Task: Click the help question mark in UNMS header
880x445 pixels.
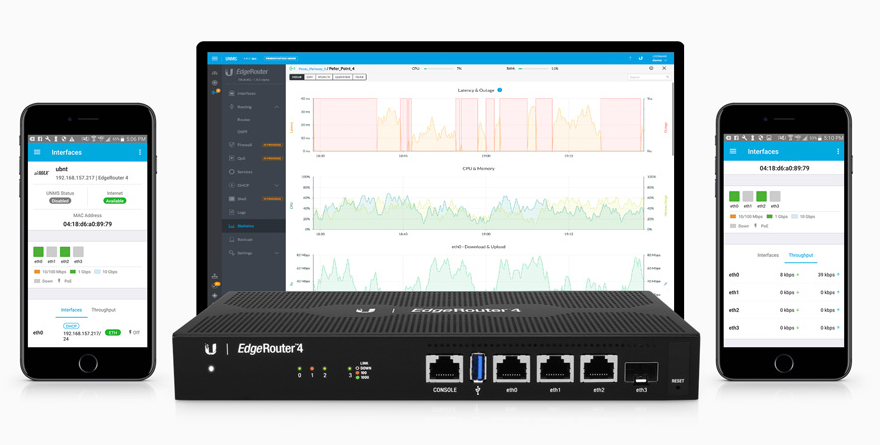Action: pos(630,58)
